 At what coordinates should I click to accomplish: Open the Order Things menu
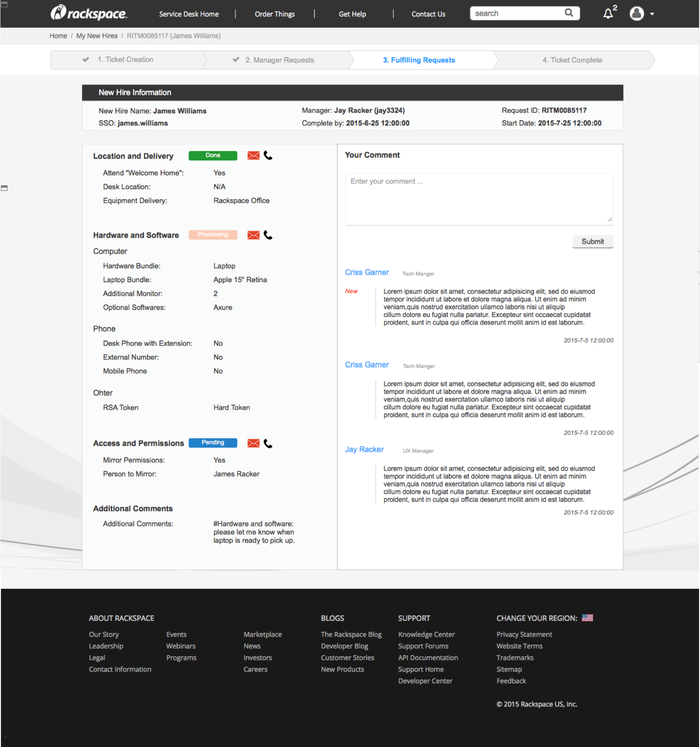click(x=274, y=14)
